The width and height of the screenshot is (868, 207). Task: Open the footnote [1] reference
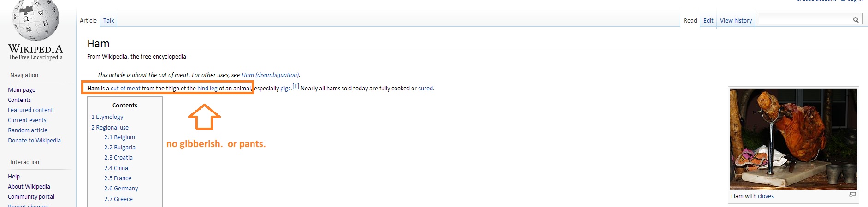point(295,86)
